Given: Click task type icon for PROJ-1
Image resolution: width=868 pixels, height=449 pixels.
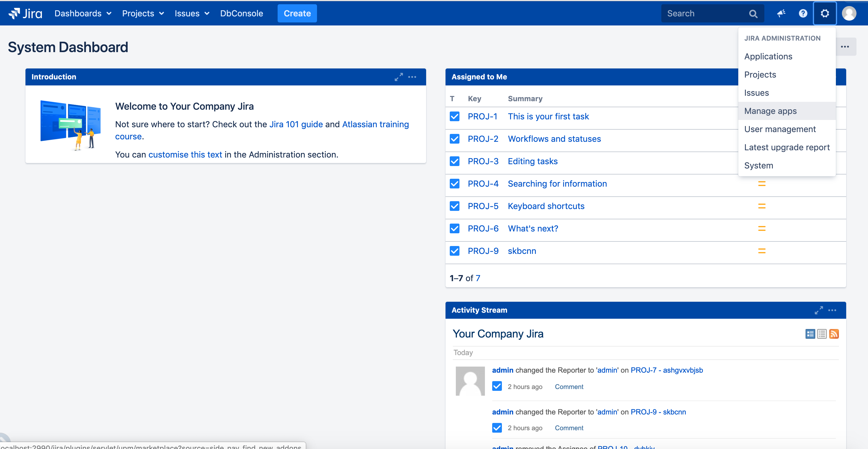Looking at the screenshot, I should [454, 117].
